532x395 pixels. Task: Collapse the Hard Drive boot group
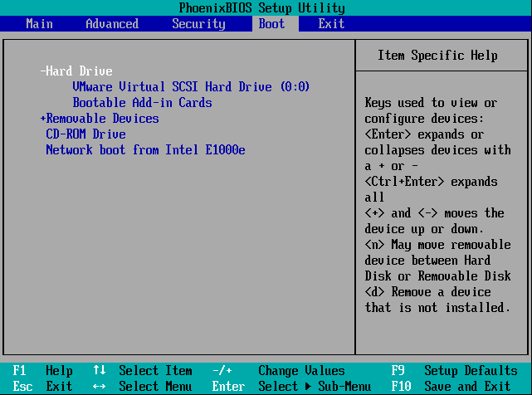[x=76, y=71]
